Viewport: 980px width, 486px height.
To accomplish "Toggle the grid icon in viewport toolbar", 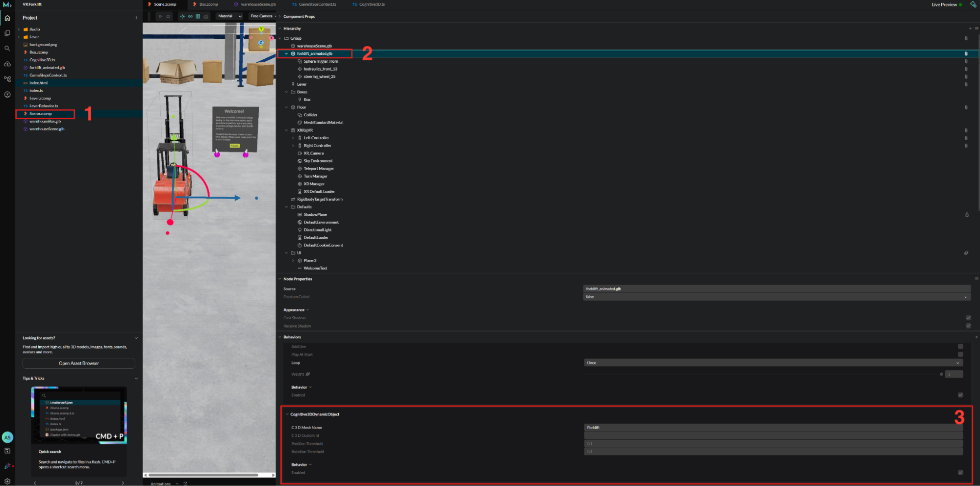I will 198,16.
